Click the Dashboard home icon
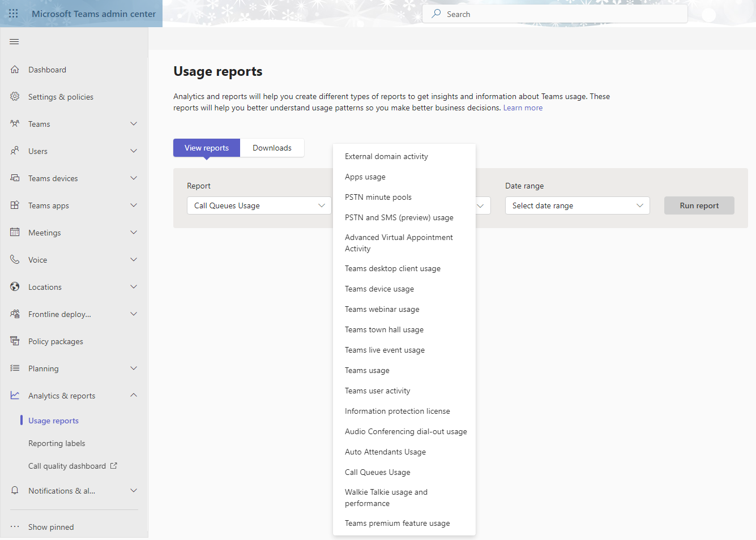This screenshot has width=756, height=540. (x=15, y=70)
